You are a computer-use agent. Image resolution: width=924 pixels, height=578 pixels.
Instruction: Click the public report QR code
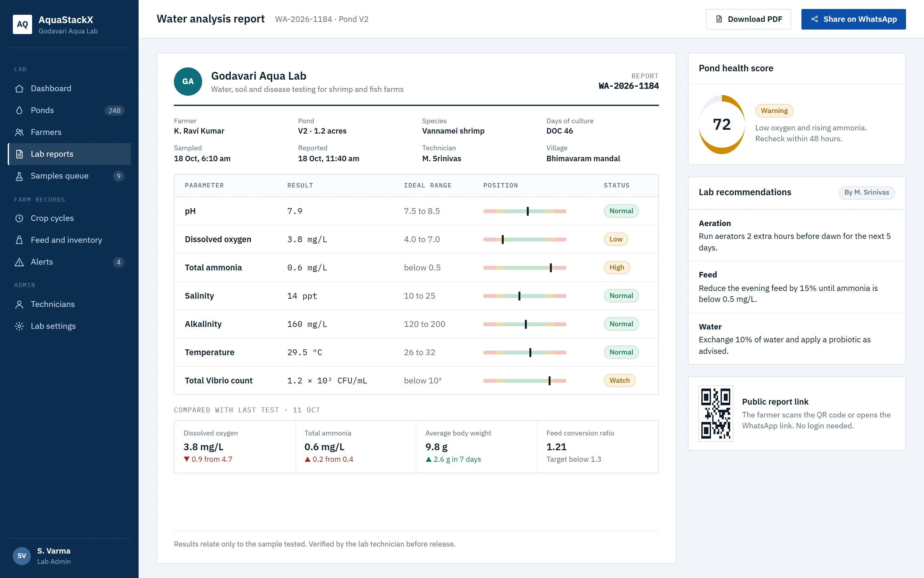point(715,414)
